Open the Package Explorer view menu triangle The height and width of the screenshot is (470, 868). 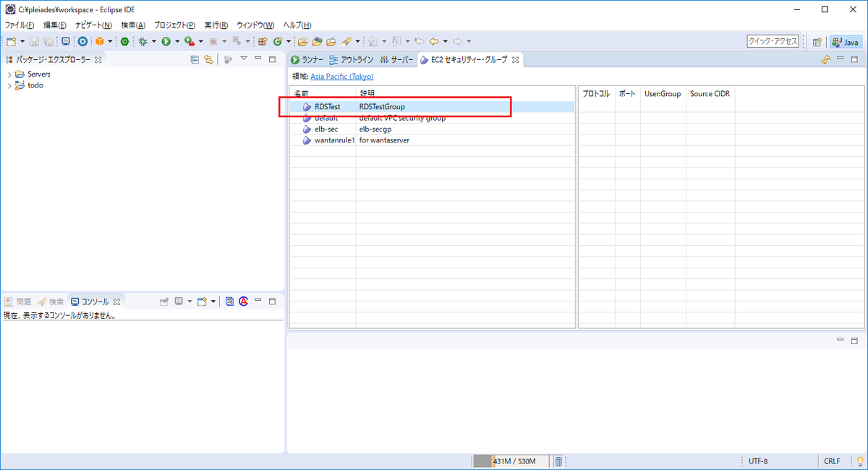point(244,59)
